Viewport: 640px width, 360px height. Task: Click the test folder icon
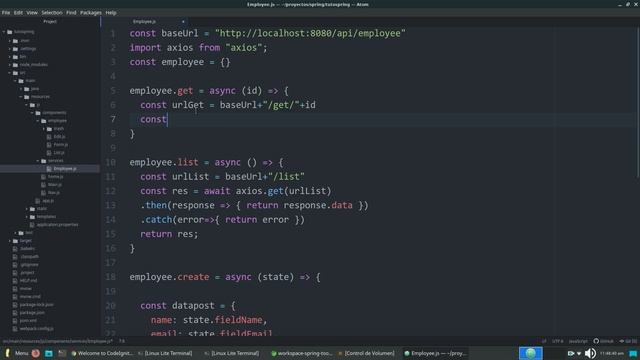pos(21,233)
